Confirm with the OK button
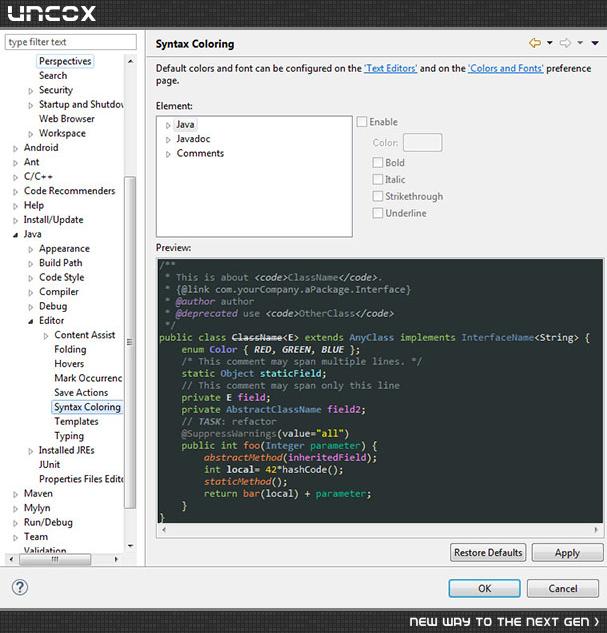 click(x=484, y=588)
